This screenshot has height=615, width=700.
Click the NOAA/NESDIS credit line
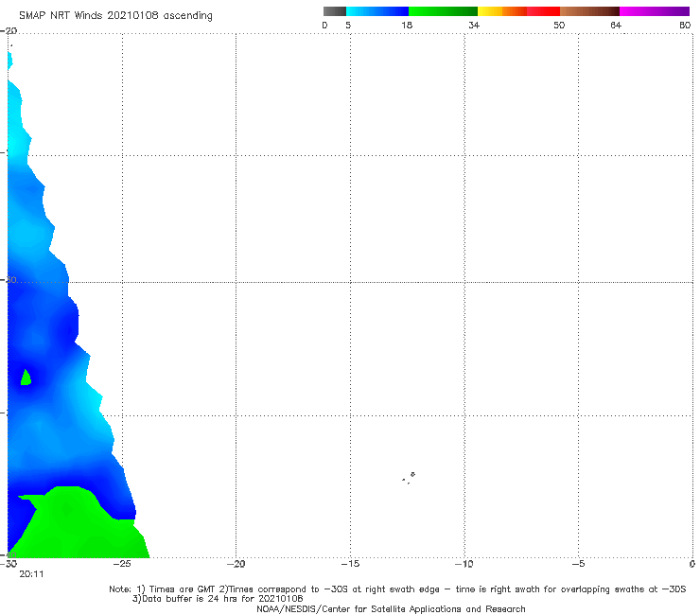(x=391, y=608)
